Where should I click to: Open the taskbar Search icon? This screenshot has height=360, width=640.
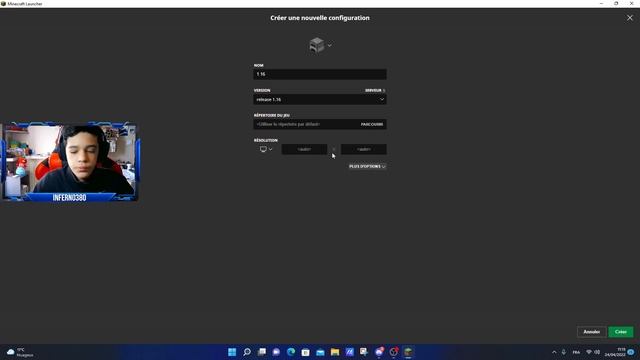pyautogui.click(x=247, y=352)
